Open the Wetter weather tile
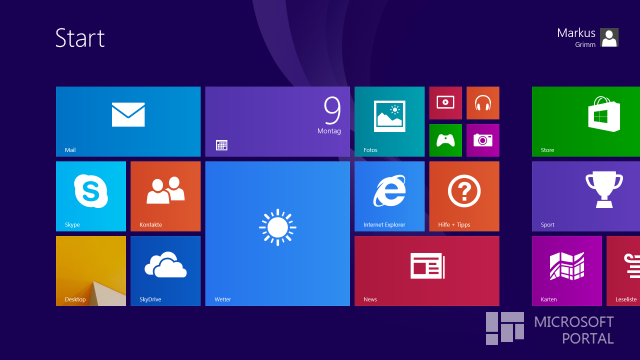This screenshot has width=640, height=360. (278, 233)
